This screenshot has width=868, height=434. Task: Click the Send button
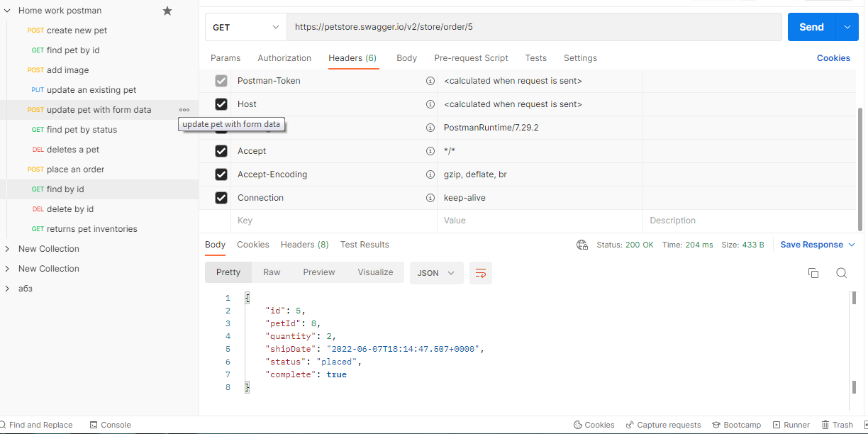pos(811,26)
